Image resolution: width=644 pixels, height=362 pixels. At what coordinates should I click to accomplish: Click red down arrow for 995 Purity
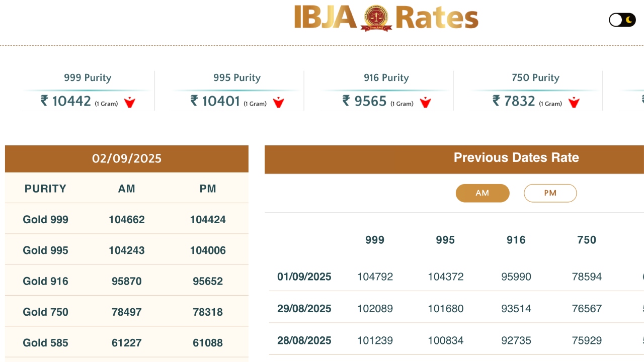(x=279, y=103)
